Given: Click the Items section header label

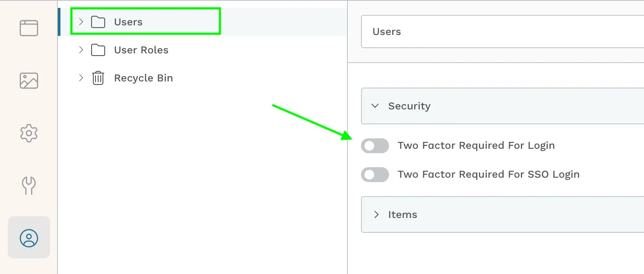Looking at the screenshot, I should (x=403, y=214).
